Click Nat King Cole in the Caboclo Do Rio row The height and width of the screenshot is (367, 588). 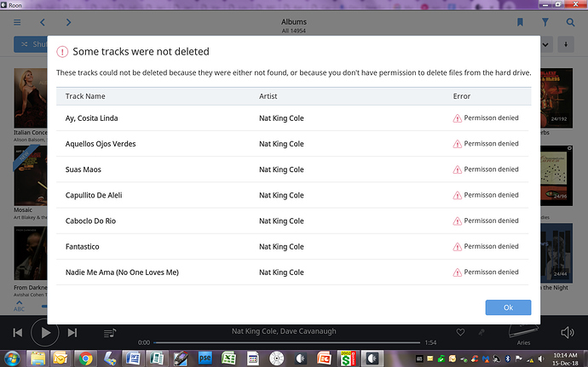[x=281, y=221]
